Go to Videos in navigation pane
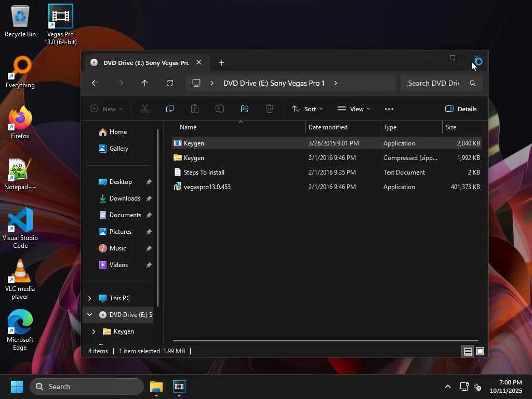The height and width of the screenshot is (399, 532). coord(118,265)
